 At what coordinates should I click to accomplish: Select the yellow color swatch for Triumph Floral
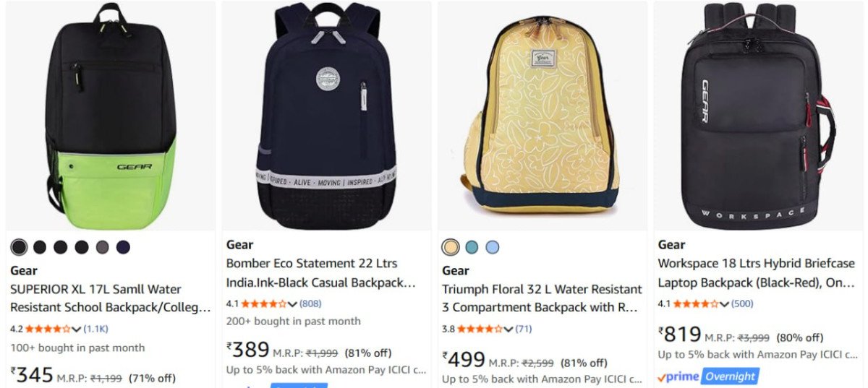point(451,247)
